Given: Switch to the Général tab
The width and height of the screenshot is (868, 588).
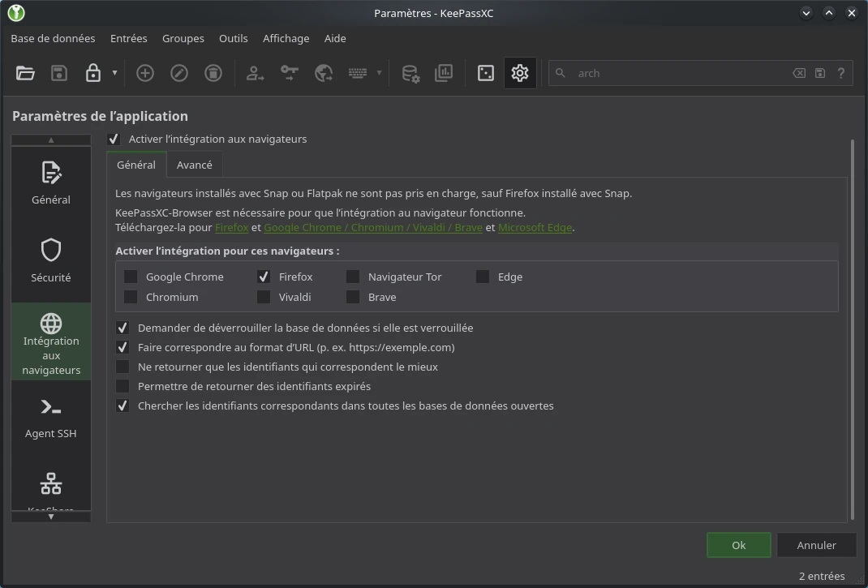Looking at the screenshot, I should 136,165.
